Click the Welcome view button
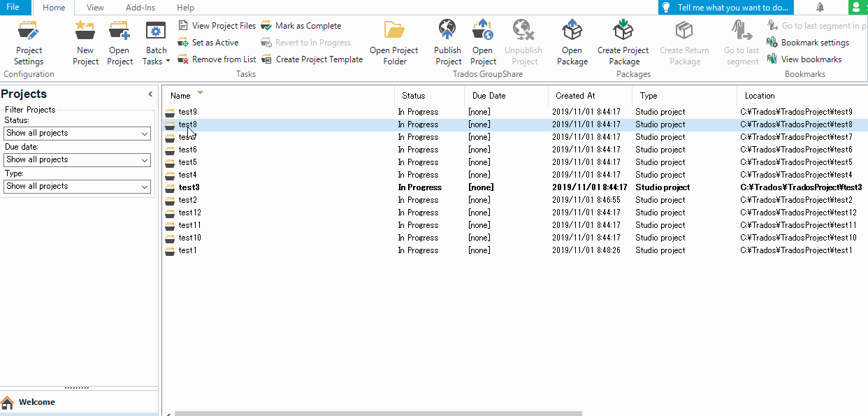This screenshot has height=416, width=868. [79, 402]
